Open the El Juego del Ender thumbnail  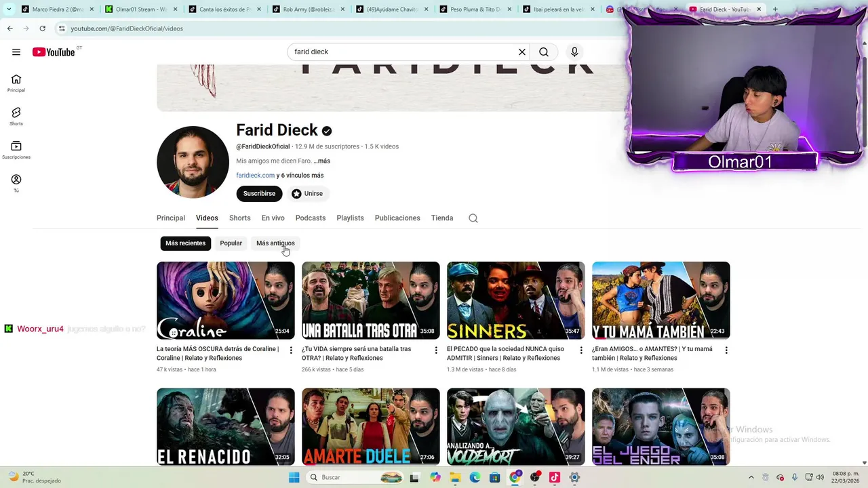[x=661, y=426]
